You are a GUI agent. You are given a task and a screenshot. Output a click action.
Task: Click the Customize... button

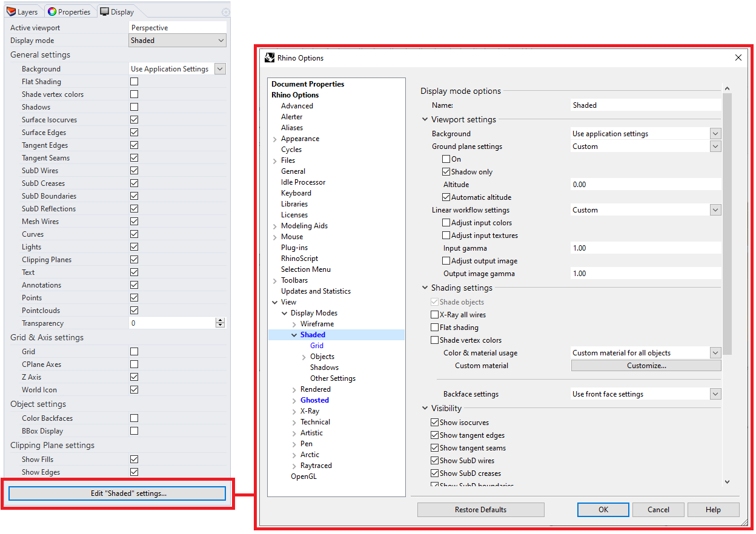pos(646,366)
